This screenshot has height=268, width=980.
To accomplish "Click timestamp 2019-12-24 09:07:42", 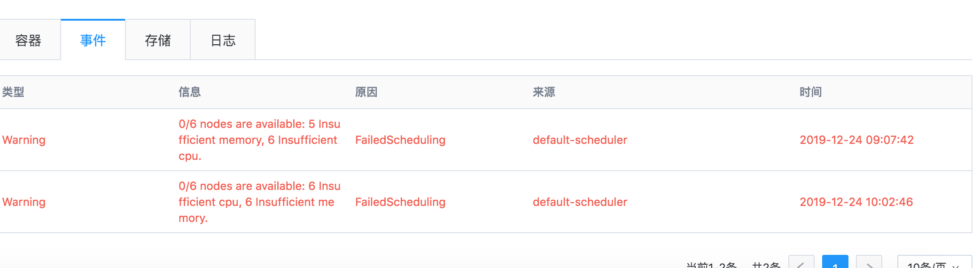I will coord(856,140).
